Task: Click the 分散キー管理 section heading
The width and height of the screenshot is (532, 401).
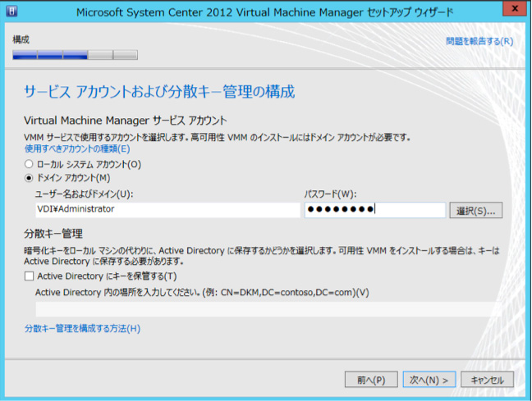Action: (x=53, y=234)
